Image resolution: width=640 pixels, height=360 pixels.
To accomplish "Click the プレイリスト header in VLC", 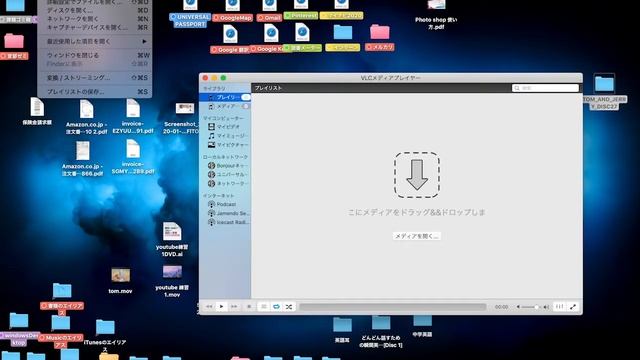I will [x=268, y=88].
